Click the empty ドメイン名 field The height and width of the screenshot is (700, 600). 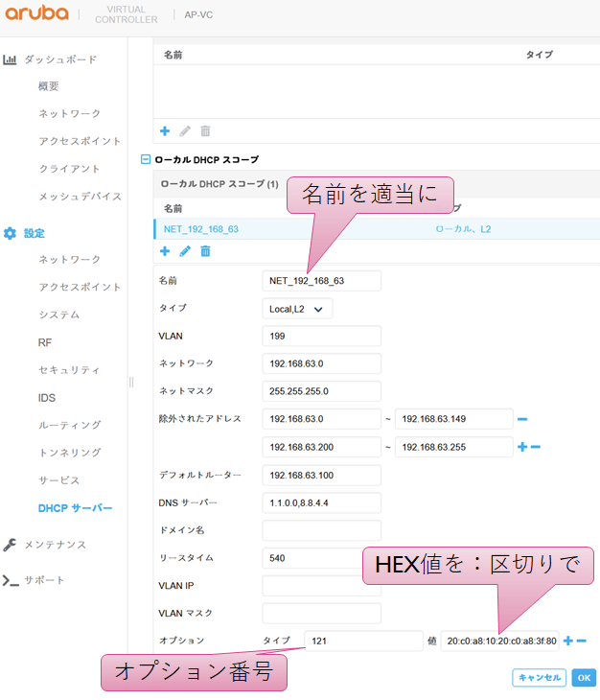[x=322, y=530]
